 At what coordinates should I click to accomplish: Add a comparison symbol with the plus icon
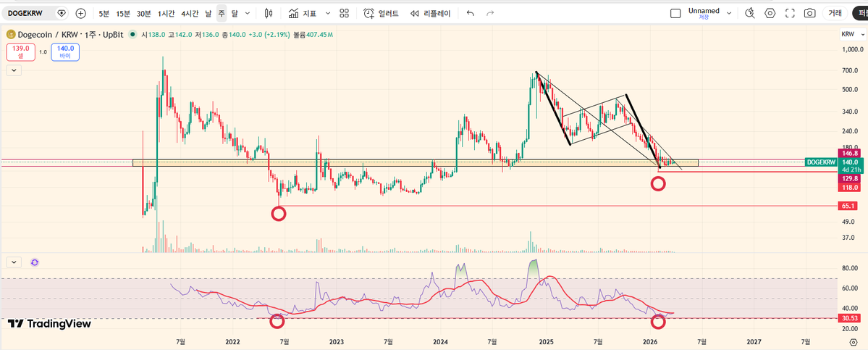point(81,13)
